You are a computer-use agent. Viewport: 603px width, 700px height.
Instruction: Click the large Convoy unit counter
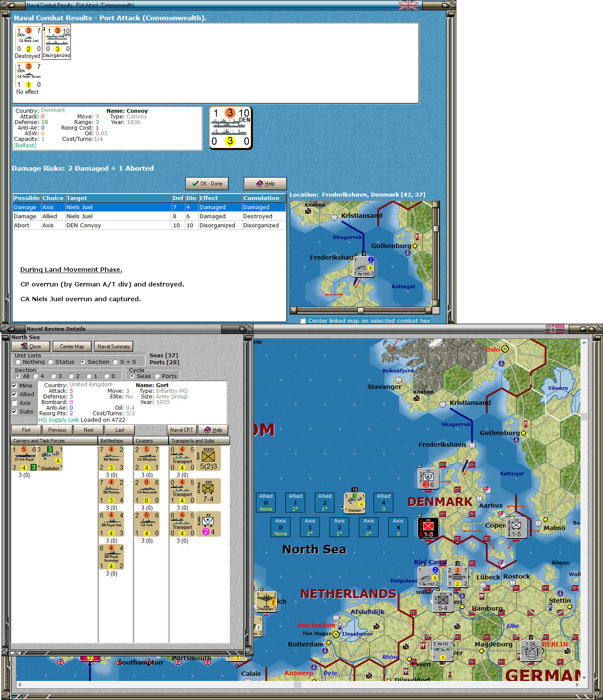click(x=230, y=127)
